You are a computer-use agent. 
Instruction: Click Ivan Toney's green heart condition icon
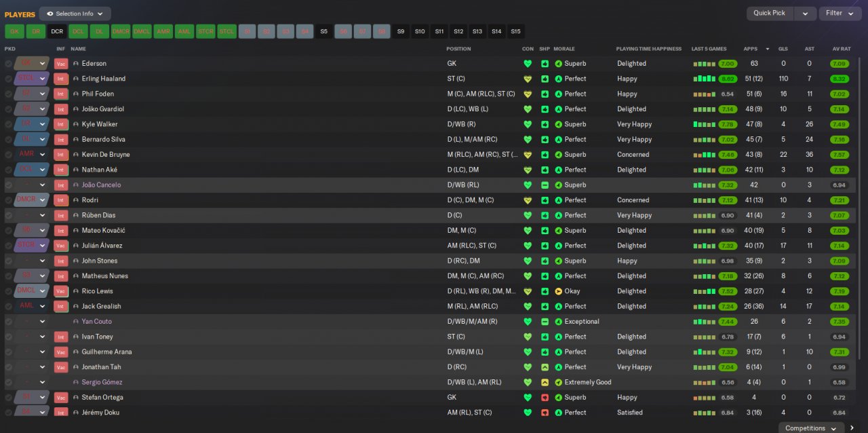coord(528,337)
